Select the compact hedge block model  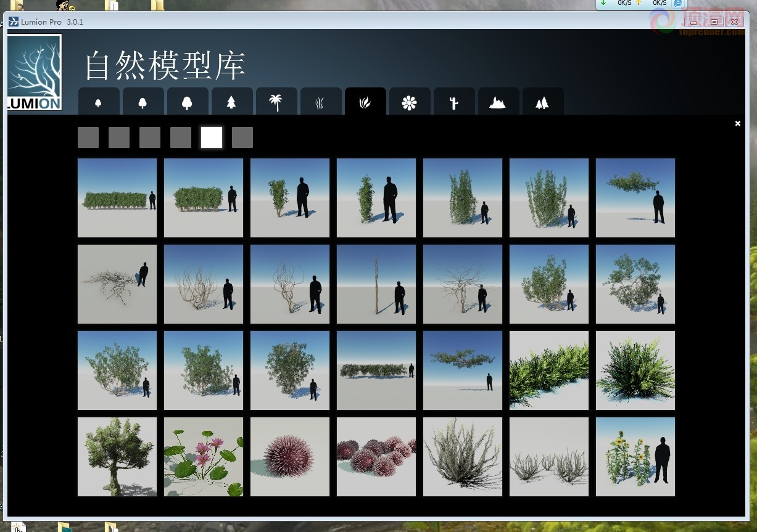tap(204, 198)
